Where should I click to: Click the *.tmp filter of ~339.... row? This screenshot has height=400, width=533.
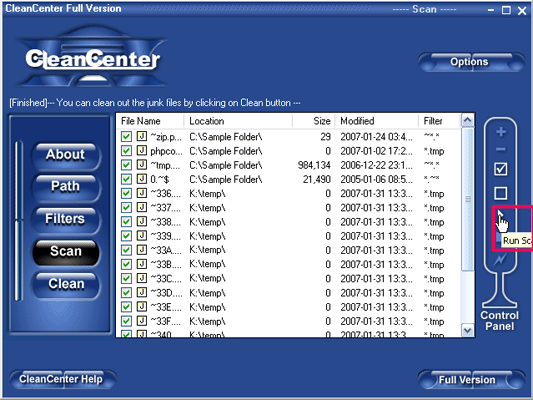(434, 236)
